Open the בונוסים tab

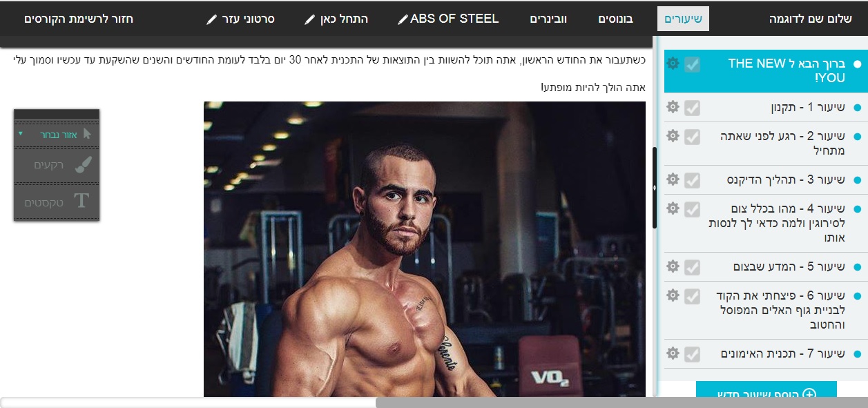(x=615, y=19)
